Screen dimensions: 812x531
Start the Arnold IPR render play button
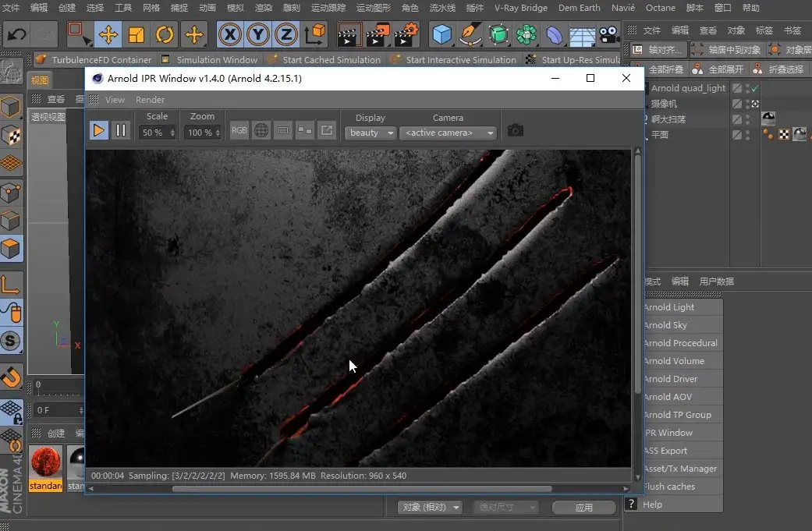(98, 130)
